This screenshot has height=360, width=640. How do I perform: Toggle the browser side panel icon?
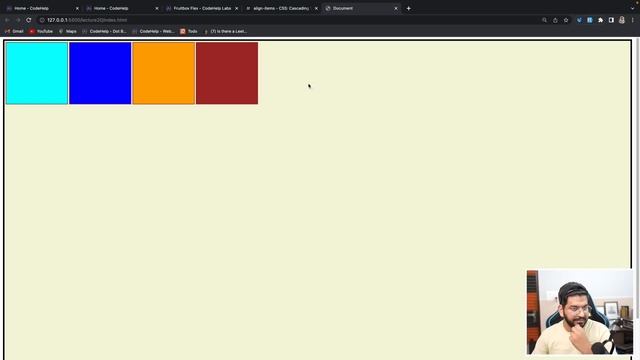[x=611, y=20]
